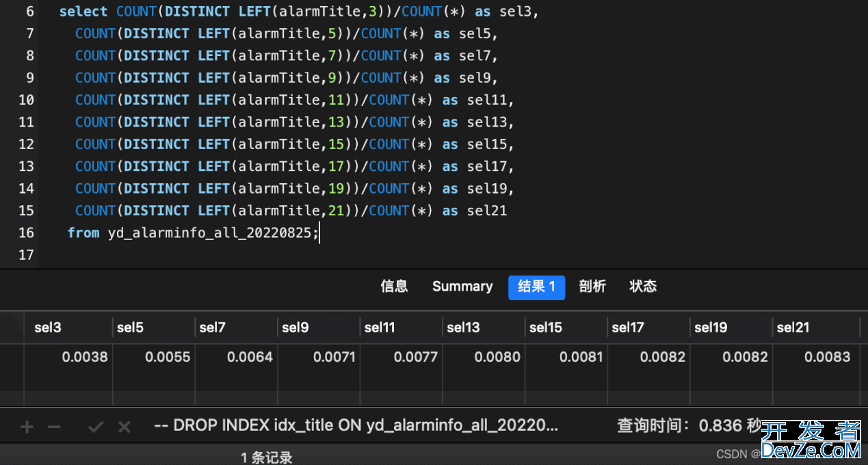Select the sel15 column header

tap(566, 328)
